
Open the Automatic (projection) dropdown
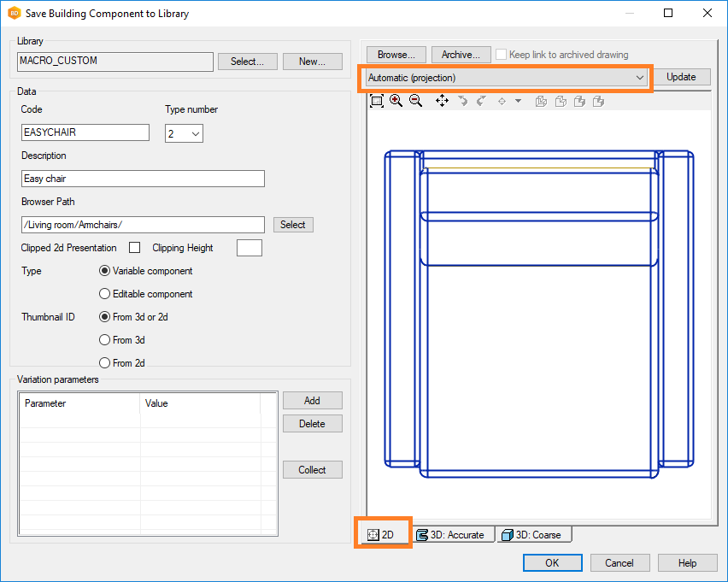point(506,78)
